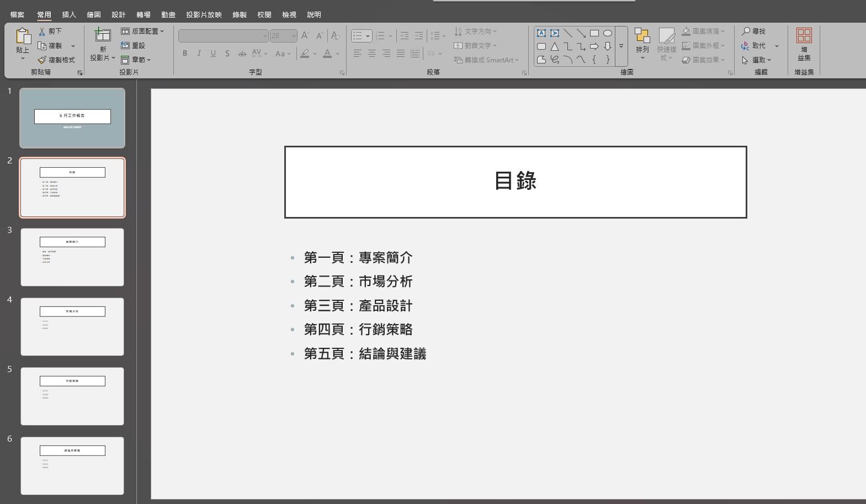Click the Align Text (對齊文字) button
The width and height of the screenshot is (866, 504).
tap(475, 46)
